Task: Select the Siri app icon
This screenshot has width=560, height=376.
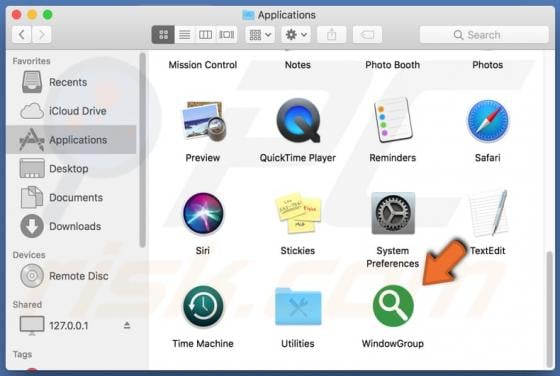Action: pos(203,213)
